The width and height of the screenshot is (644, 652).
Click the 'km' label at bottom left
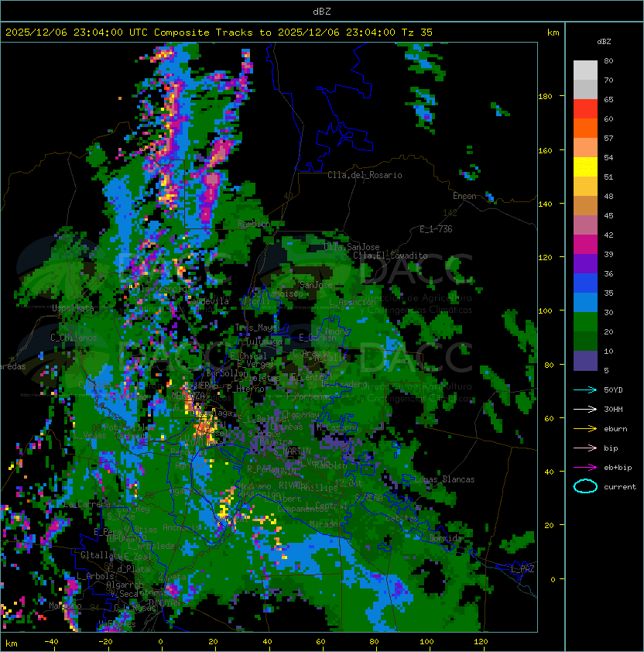[12, 643]
